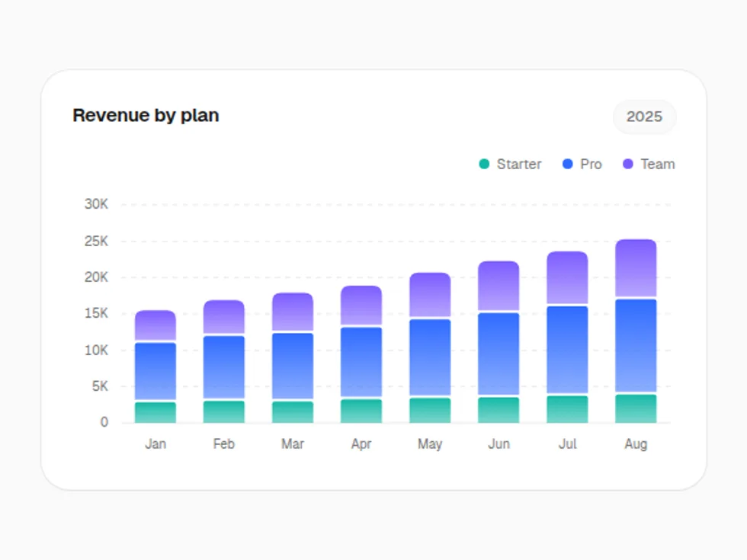The image size is (747, 560).
Task: Click the 20K y-axis label
Action: pyautogui.click(x=96, y=277)
